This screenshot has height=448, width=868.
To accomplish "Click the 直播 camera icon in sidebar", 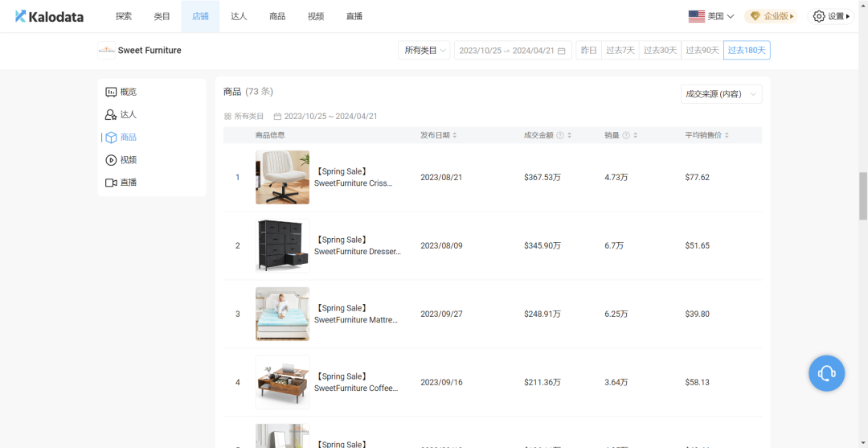I will (x=111, y=183).
